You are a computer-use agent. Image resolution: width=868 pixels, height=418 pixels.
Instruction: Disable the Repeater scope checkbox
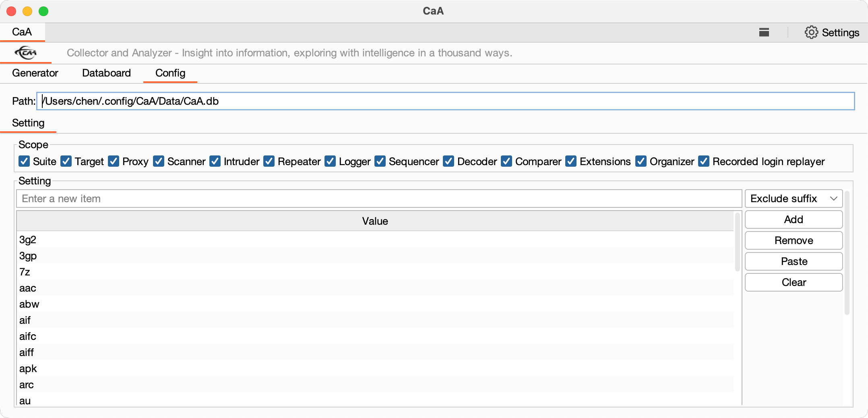point(269,161)
